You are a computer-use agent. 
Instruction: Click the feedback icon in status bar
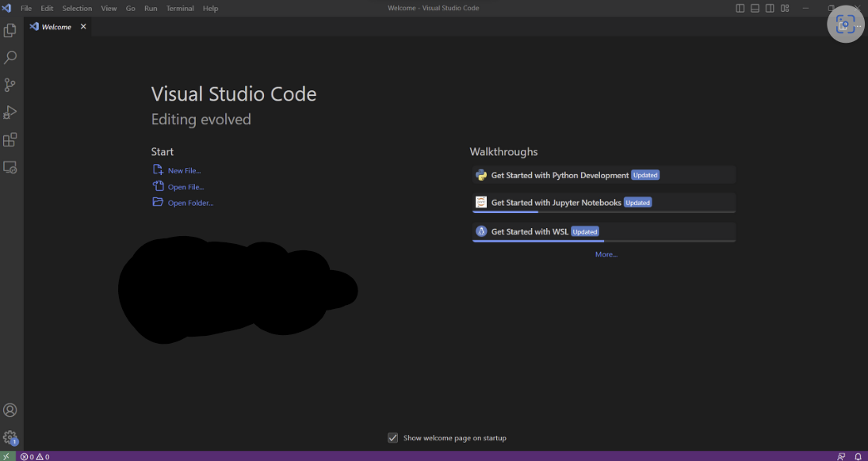pos(841,456)
